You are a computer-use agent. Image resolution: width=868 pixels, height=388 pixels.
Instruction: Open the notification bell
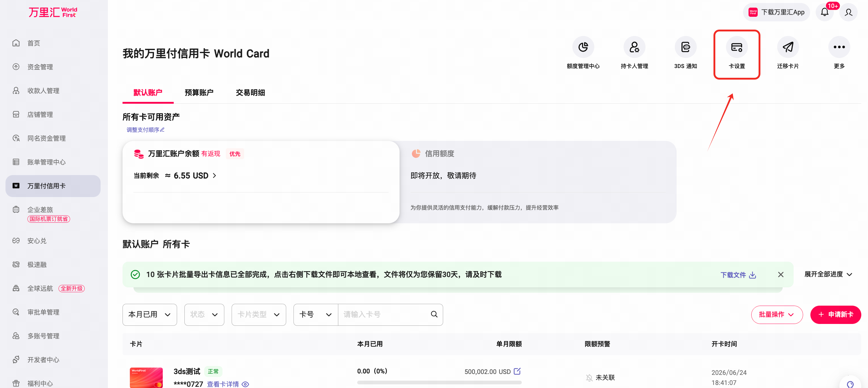tap(824, 12)
